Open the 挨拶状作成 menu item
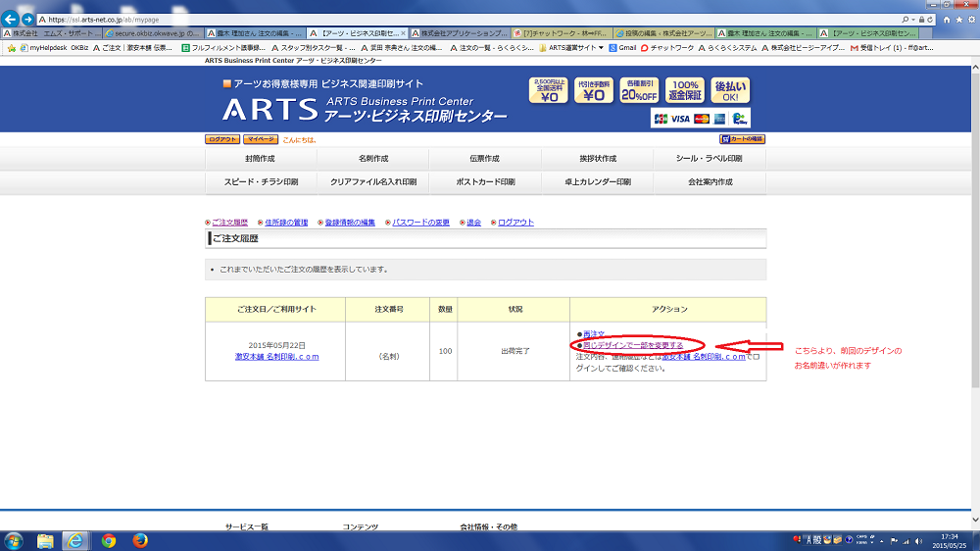The height and width of the screenshot is (551, 980). [x=598, y=159]
